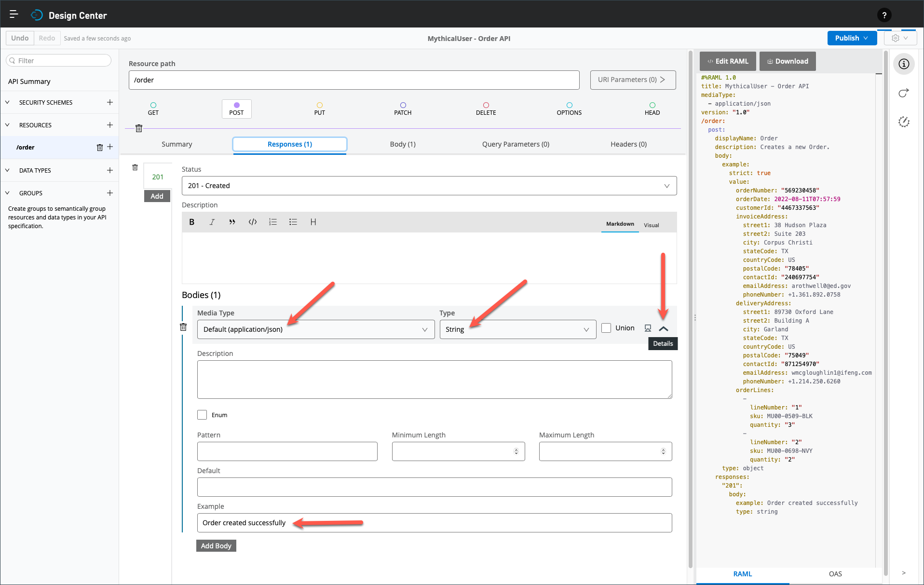This screenshot has width=924, height=585.
Task: Open API Summary in sidebar
Action: click(29, 82)
